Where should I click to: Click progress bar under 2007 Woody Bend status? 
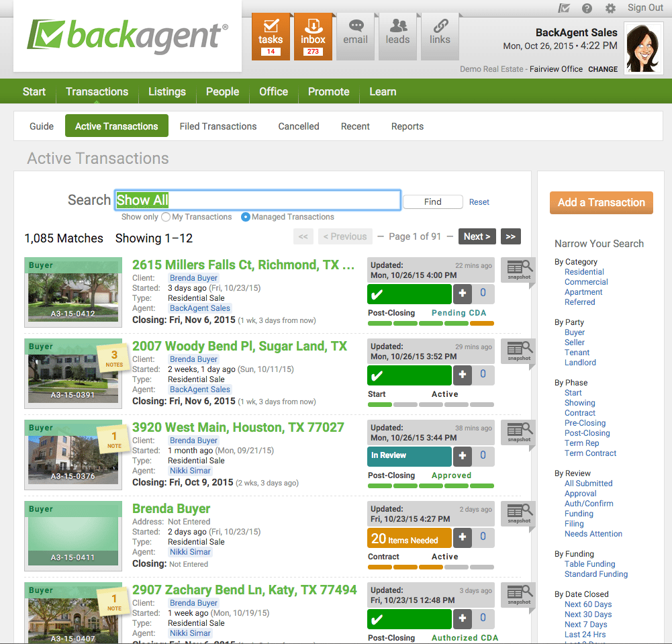pos(430,405)
